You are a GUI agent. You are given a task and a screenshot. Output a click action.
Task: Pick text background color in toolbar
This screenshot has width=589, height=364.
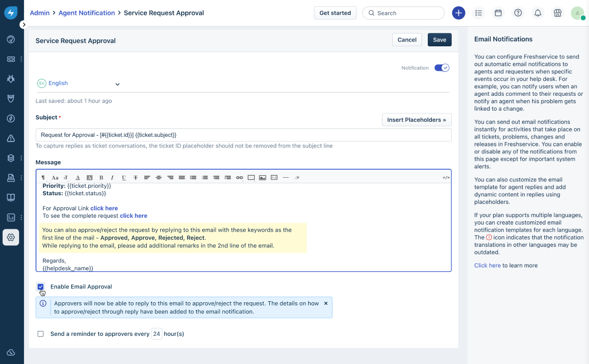click(x=89, y=178)
